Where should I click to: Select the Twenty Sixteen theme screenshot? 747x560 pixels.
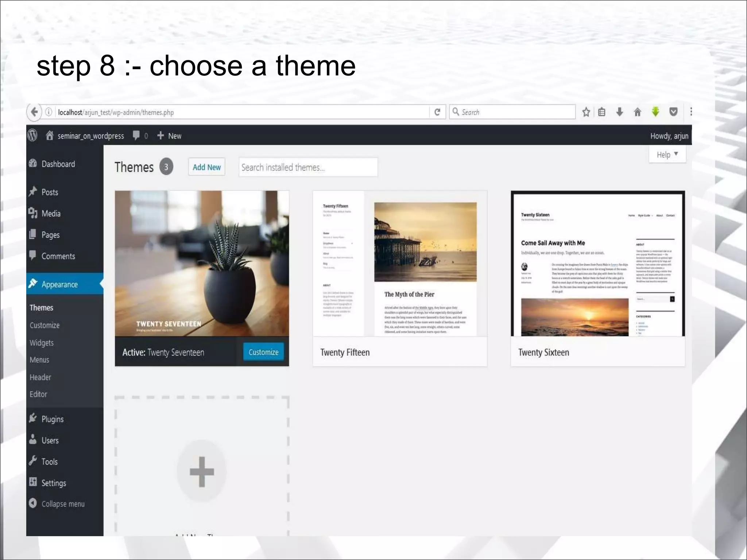[x=598, y=263]
